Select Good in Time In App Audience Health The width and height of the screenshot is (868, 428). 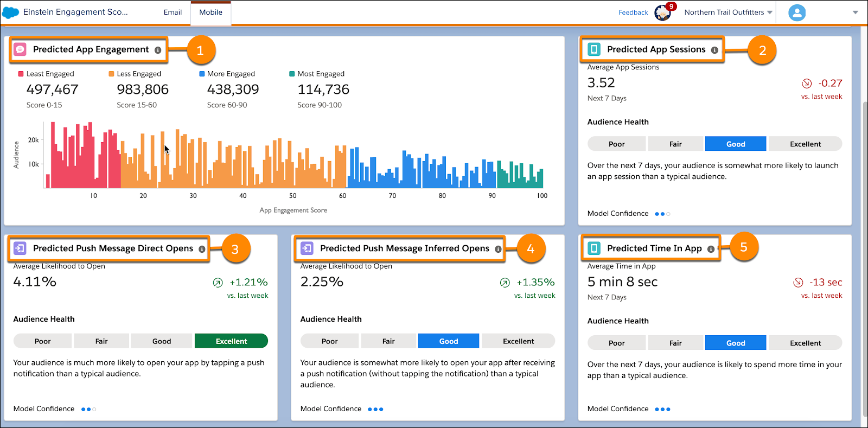[x=736, y=343]
